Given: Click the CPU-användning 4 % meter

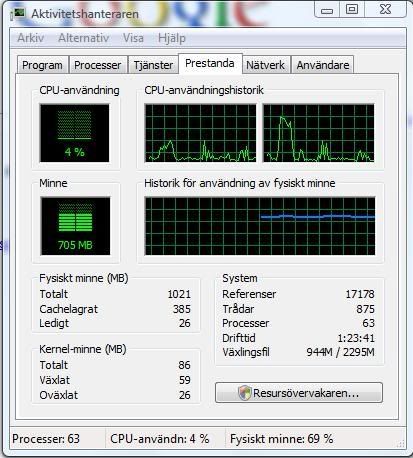Looking at the screenshot, I should [74, 133].
